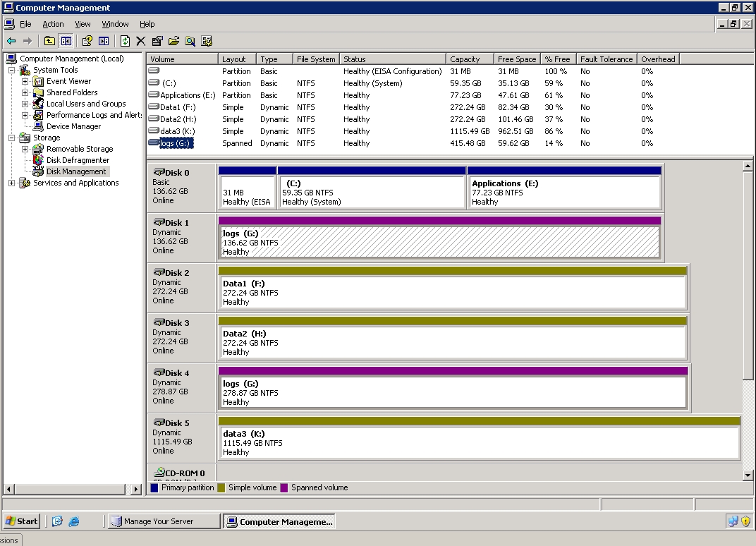Click the Disk settings toolbar icon
Viewport: 756px width, 546px height.
pos(207,42)
